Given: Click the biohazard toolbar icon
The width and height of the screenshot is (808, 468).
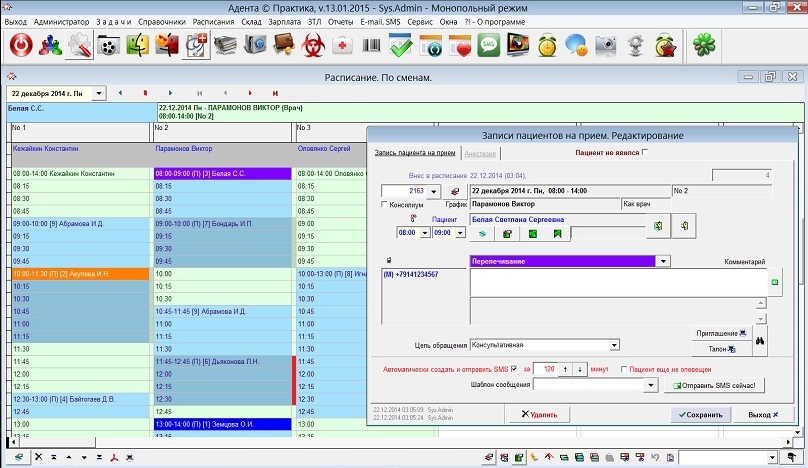Looking at the screenshot, I should pyautogui.click(x=312, y=45).
